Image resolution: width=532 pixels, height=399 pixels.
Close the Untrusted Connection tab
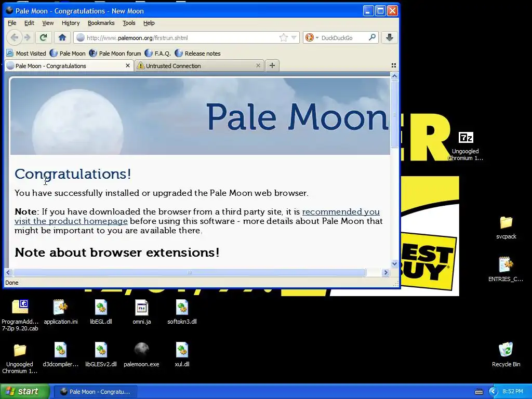pos(258,65)
